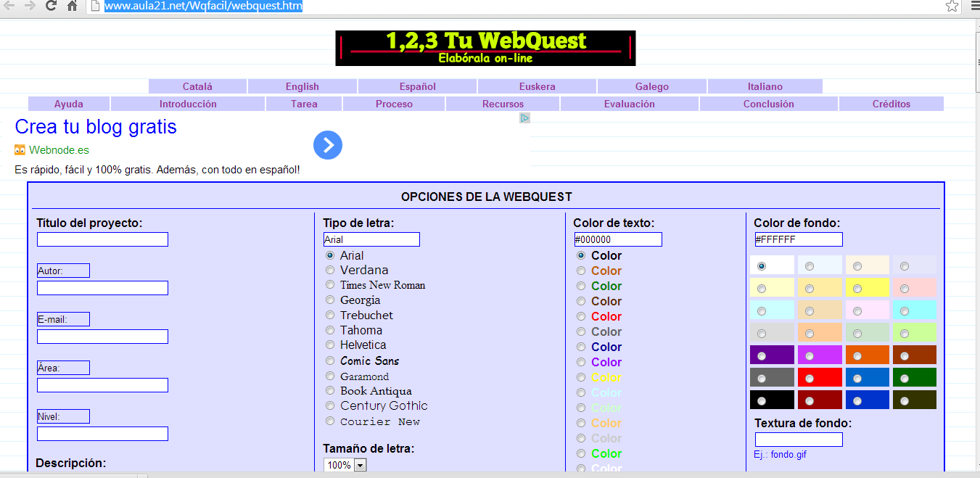980x478 pixels.
Task: Pick the Garamond font radio button
Action: click(x=330, y=376)
